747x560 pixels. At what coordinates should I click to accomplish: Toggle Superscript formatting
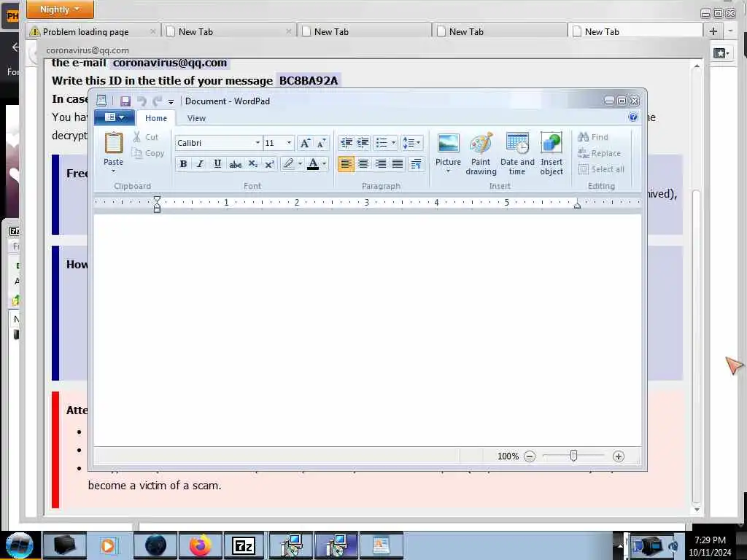click(x=270, y=164)
